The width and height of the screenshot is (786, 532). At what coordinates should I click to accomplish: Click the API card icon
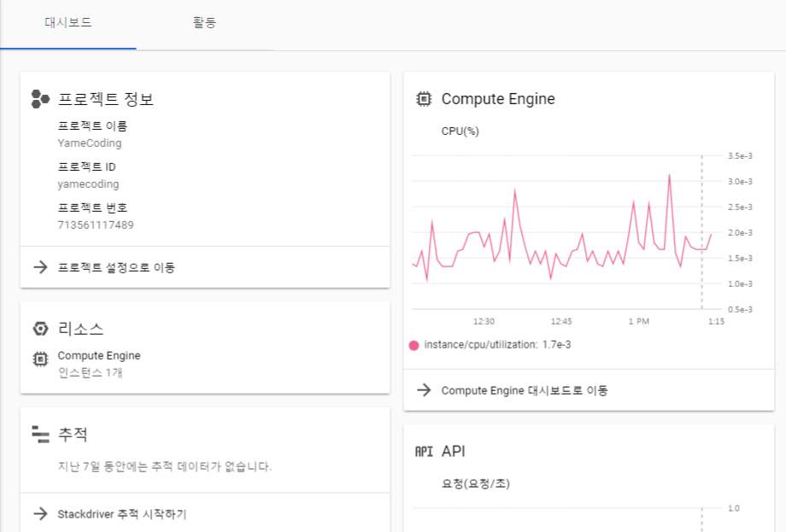click(x=423, y=451)
